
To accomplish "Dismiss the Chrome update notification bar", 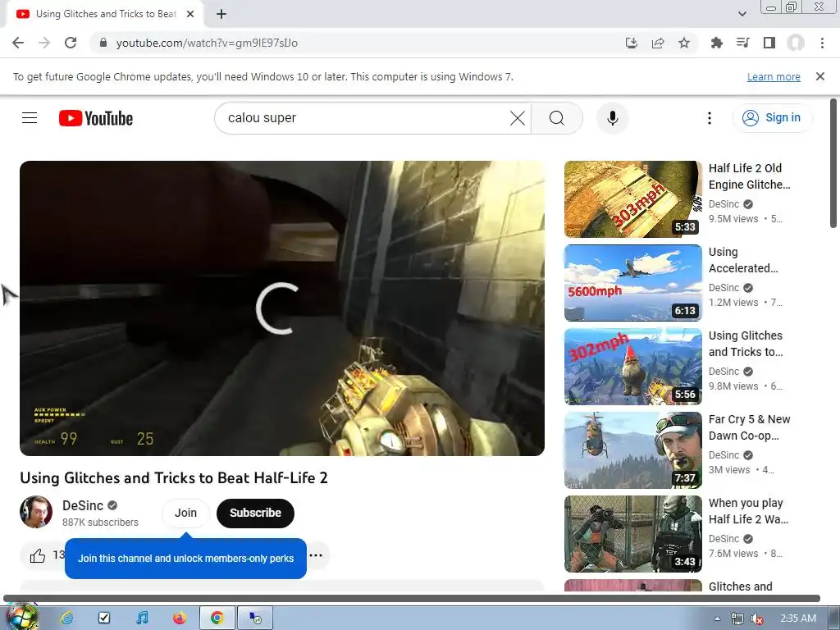I will pyautogui.click(x=820, y=76).
